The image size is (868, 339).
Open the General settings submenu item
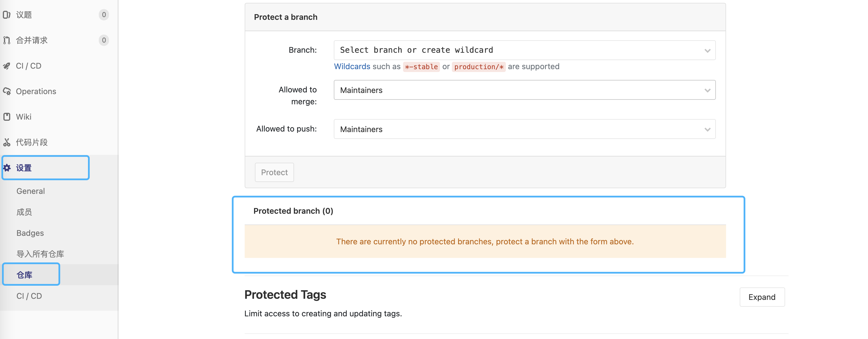(31, 191)
